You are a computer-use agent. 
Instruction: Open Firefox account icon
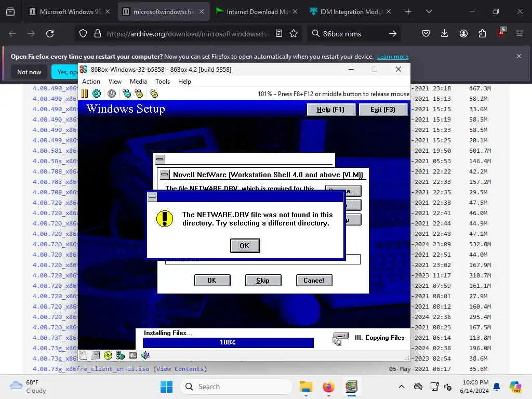[463, 34]
